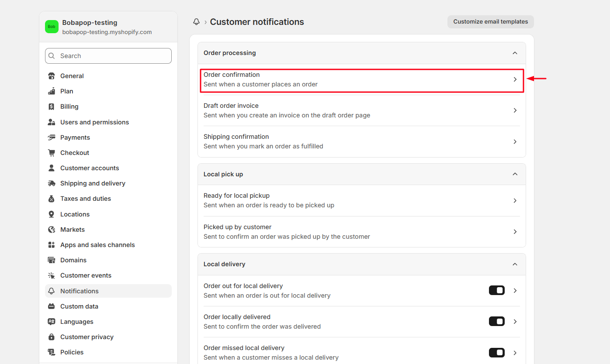Click the Customer events cursor icon

click(52, 275)
